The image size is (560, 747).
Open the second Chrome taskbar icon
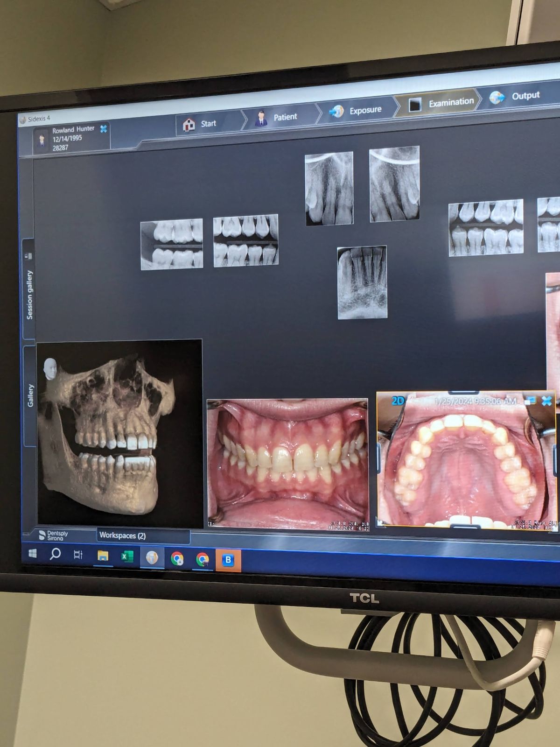[x=202, y=559]
